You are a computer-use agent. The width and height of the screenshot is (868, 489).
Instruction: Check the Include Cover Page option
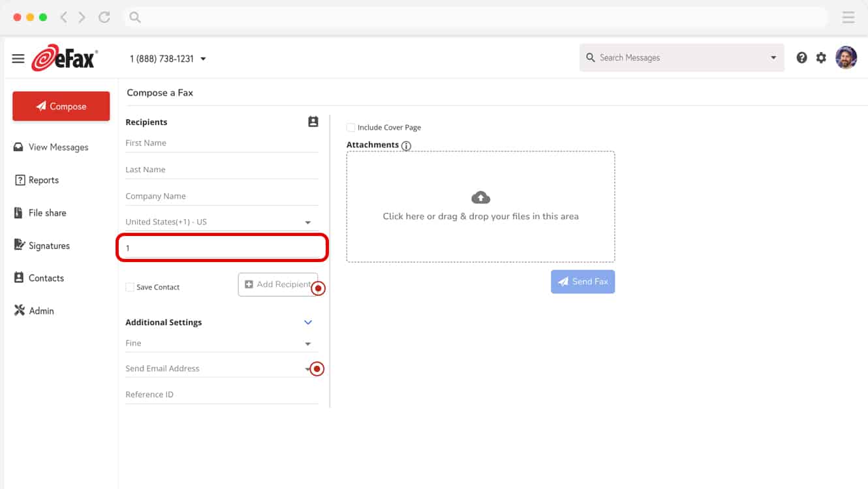pyautogui.click(x=350, y=127)
